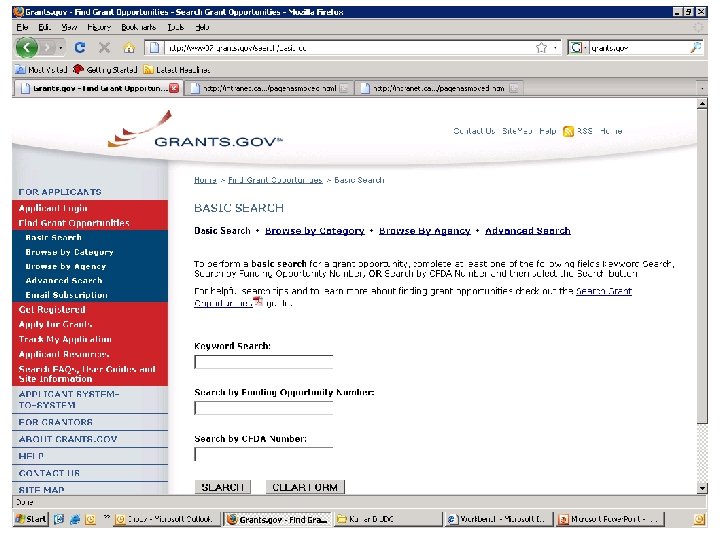Click the Firefox Back arrow button

click(x=27, y=47)
